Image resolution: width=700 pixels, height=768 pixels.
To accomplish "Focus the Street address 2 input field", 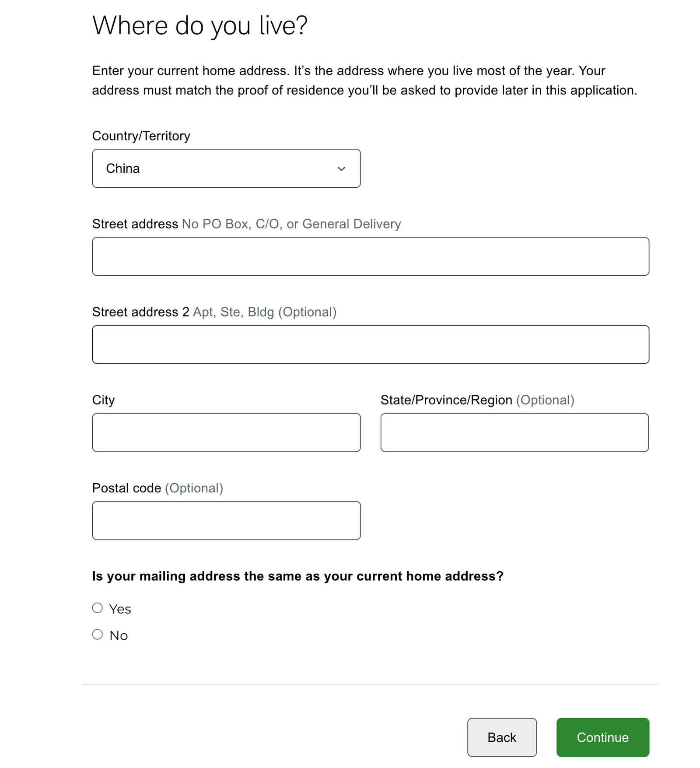I will pos(371,344).
